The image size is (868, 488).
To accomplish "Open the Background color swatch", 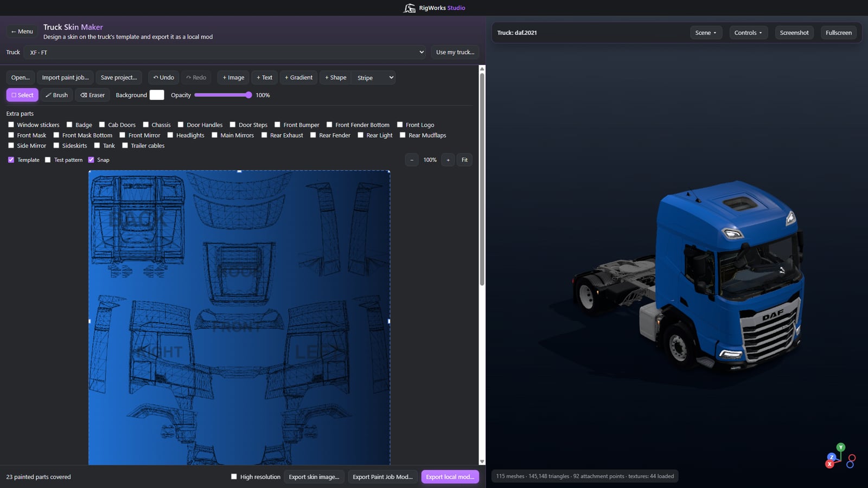I will click(x=157, y=95).
